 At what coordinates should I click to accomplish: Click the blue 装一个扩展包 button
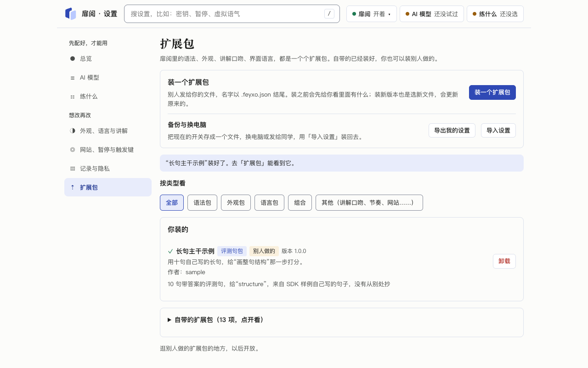pyautogui.click(x=492, y=92)
